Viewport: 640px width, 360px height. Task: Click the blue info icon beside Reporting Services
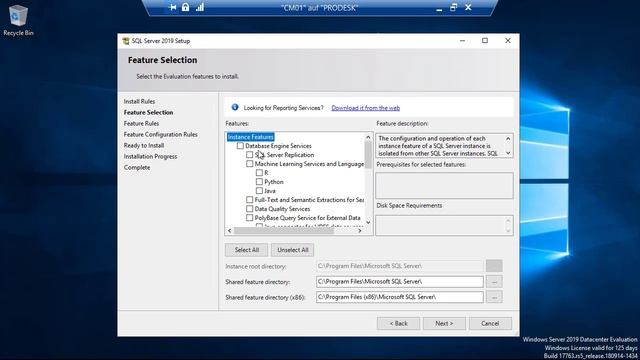(x=235, y=107)
